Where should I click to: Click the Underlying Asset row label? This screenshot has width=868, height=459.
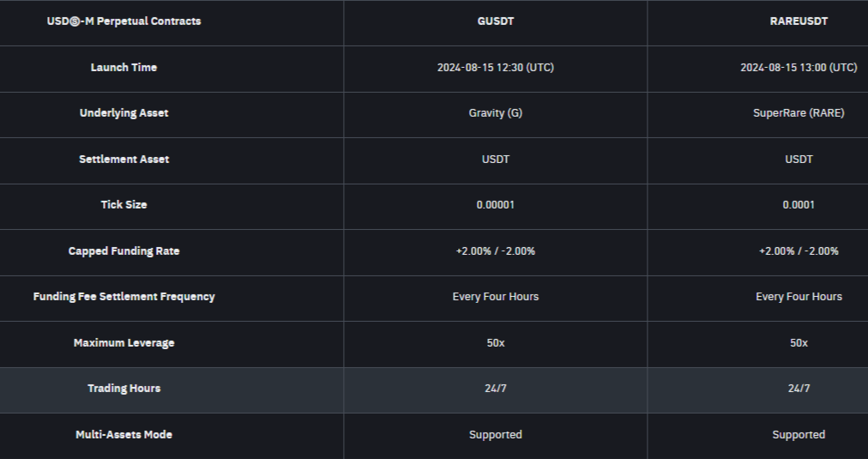click(x=124, y=113)
